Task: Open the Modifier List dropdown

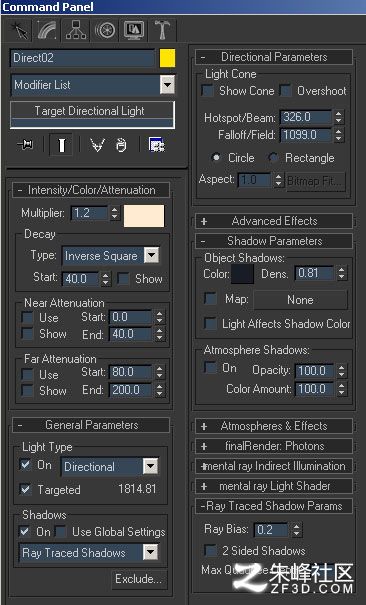Action: click(x=168, y=84)
